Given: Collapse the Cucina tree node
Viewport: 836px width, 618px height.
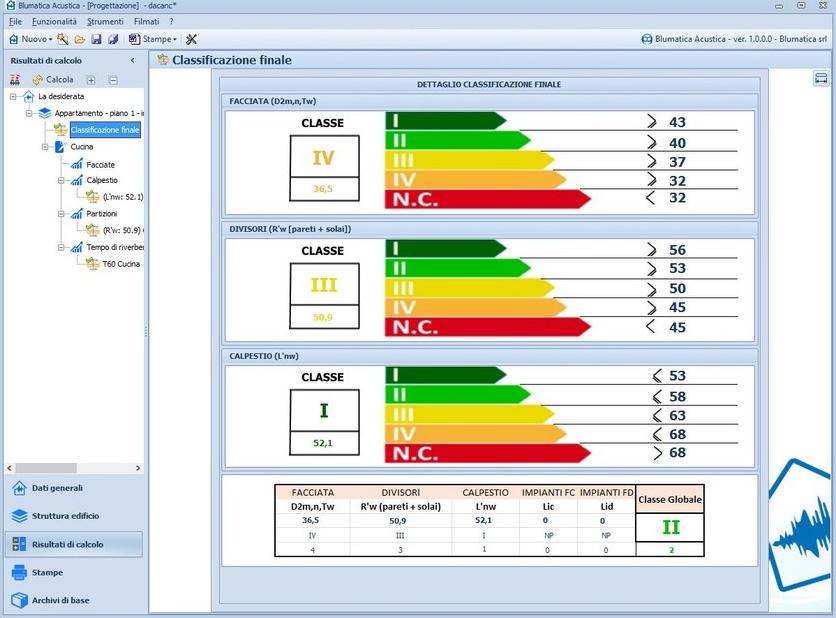Looking at the screenshot, I should coord(45,147).
